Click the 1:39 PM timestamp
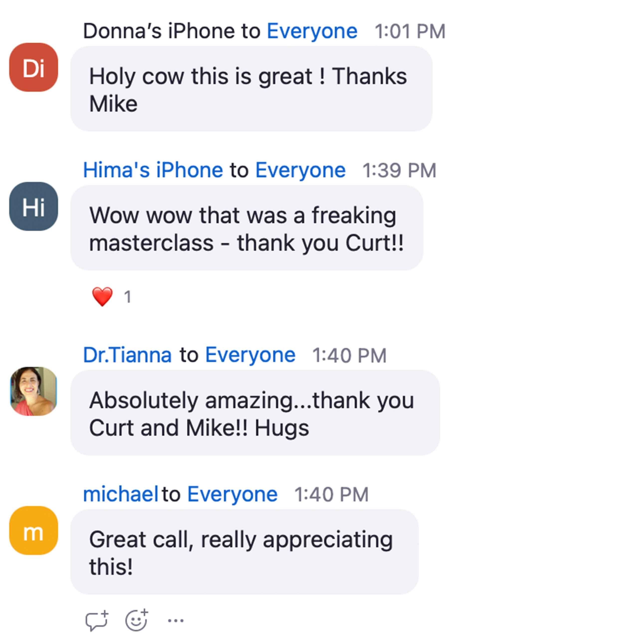Screen dimensions: 644x644 (x=399, y=171)
